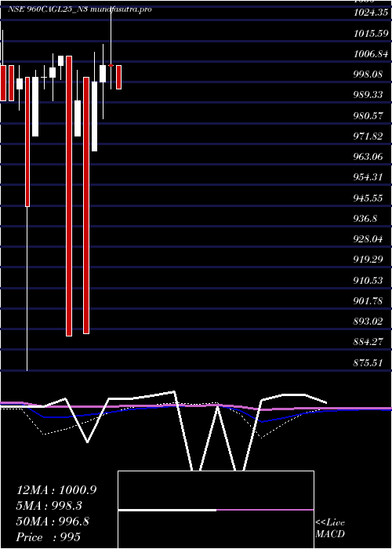Click the MACD histogram box
The width and height of the screenshot is (392, 549).
tap(216, 510)
